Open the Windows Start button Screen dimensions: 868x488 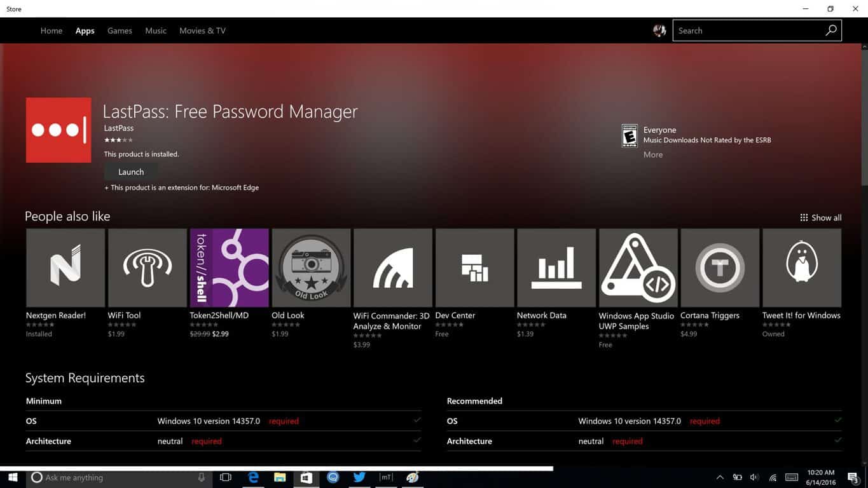coord(12,477)
